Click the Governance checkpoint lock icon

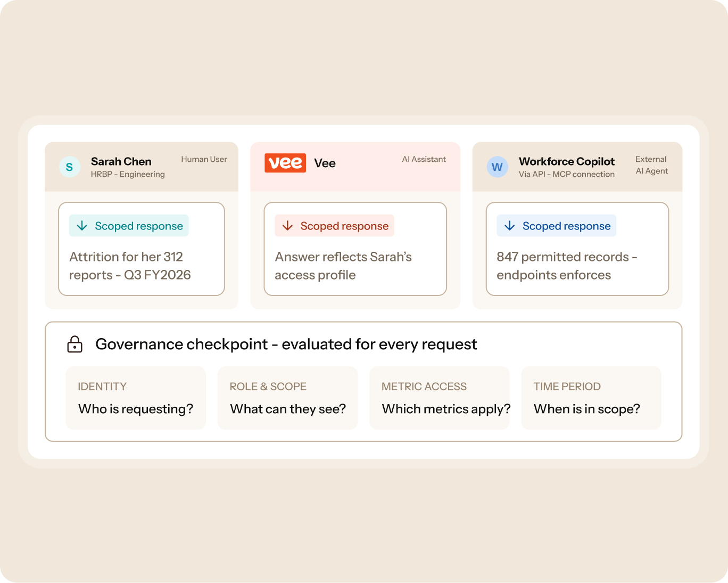coord(75,344)
